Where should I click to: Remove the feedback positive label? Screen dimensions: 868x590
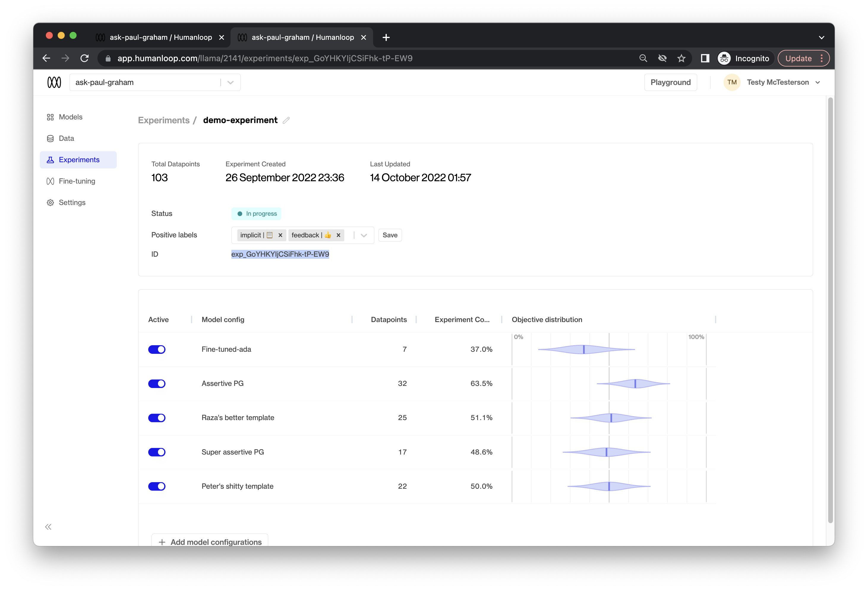(338, 235)
